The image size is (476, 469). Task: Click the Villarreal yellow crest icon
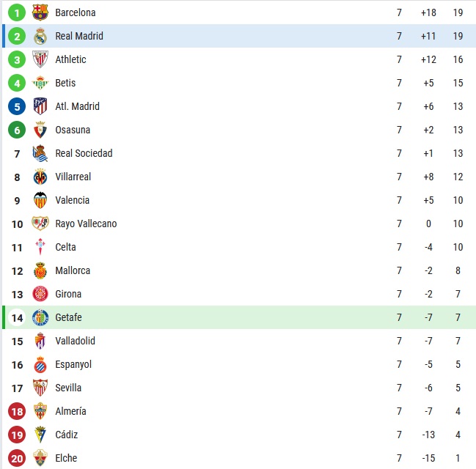(x=40, y=177)
